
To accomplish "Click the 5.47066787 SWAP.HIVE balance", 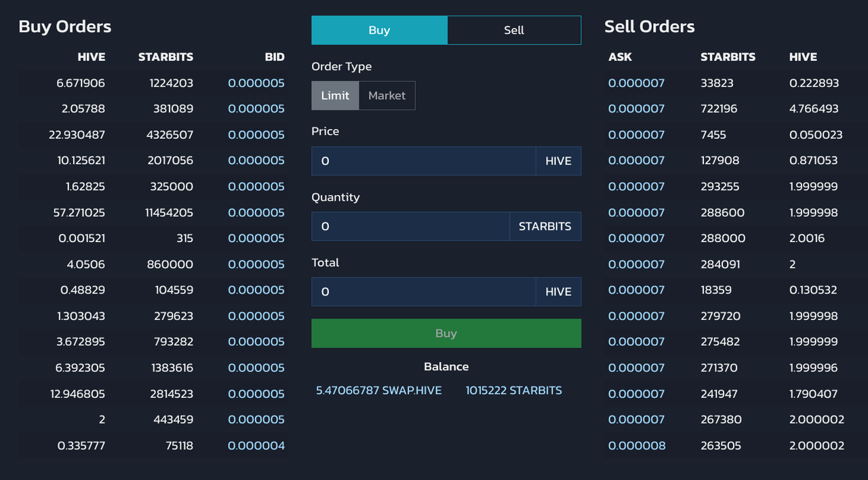I will click(378, 391).
